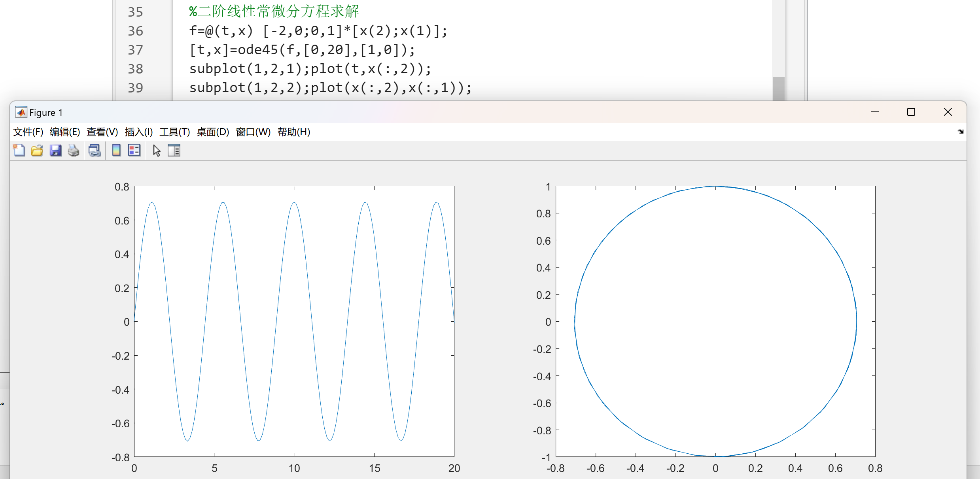Open the 帮助(H) menu
Screen dimensions: 980x479
pyautogui.click(x=294, y=132)
